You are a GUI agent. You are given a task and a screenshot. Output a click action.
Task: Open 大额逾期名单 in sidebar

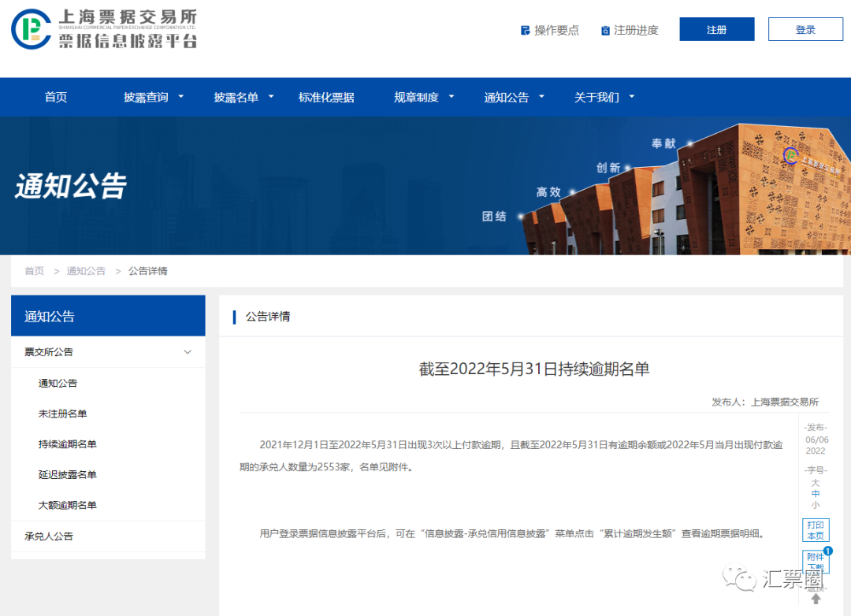click(67, 505)
